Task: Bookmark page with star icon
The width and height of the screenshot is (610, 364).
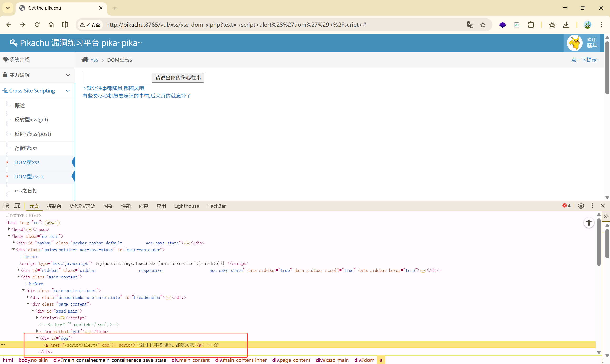Action: (483, 25)
